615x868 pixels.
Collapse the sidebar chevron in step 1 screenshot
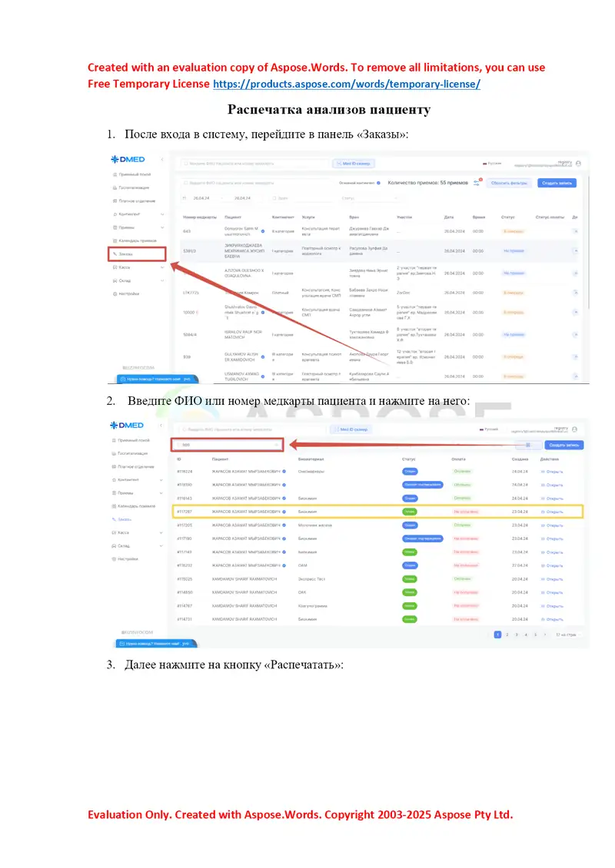[161, 160]
